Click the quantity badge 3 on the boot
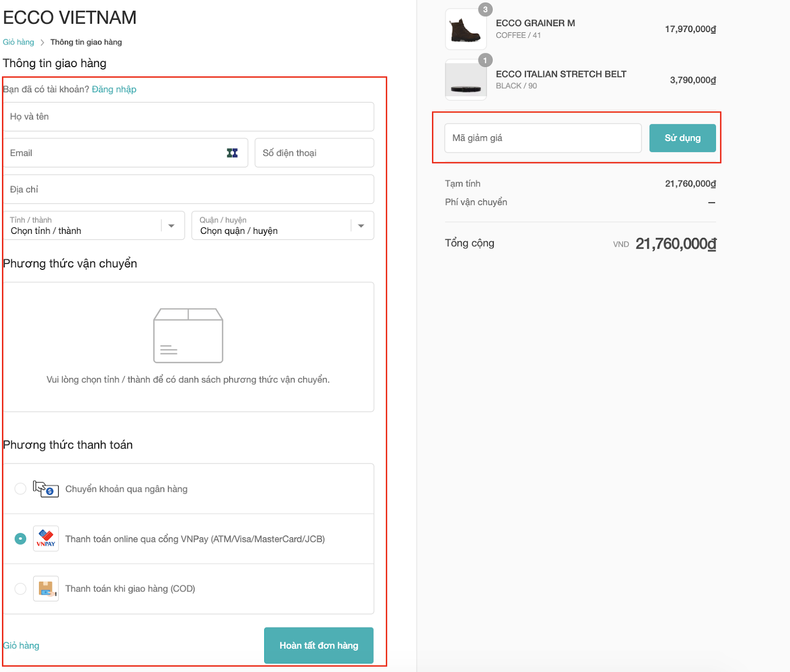 pyautogui.click(x=485, y=9)
